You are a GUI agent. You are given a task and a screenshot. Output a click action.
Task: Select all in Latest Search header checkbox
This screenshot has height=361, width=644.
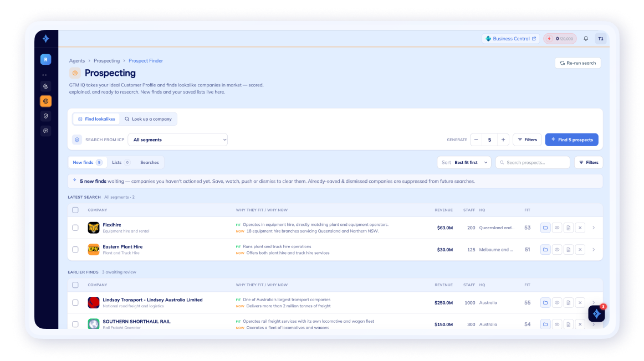pos(75,210)
